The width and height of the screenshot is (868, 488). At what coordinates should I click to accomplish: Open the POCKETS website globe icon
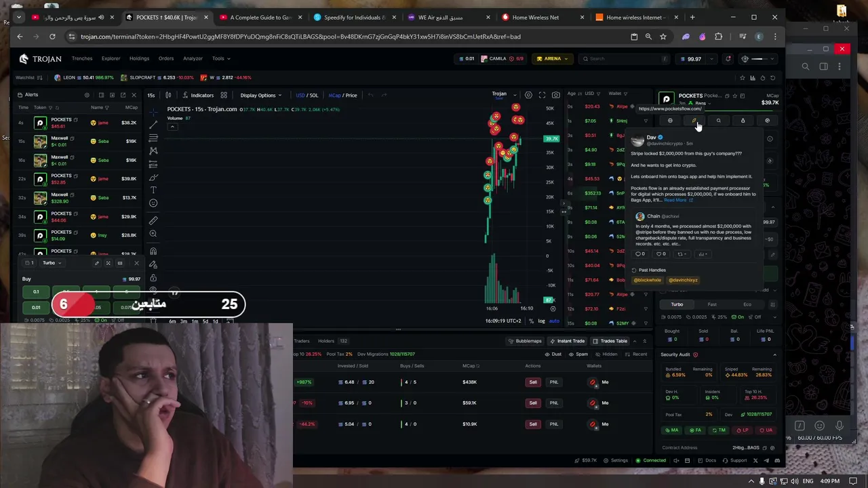click(x=670, y=121)
